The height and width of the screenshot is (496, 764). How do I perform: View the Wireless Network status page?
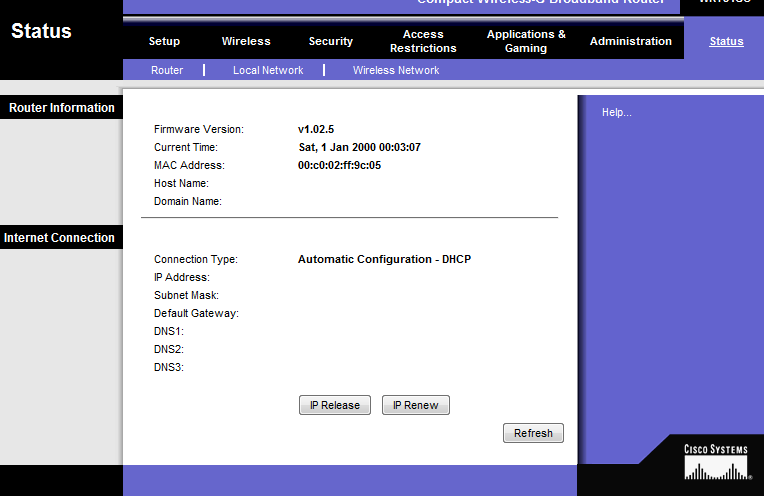tap(396, 70)
